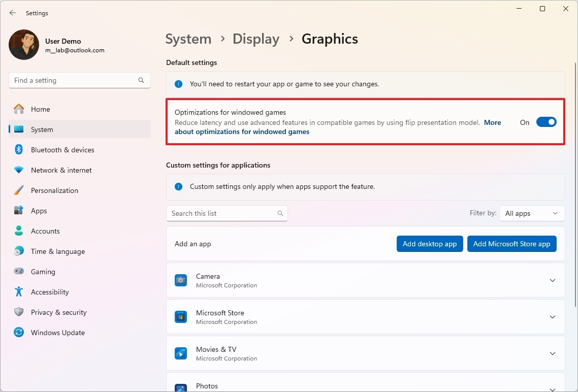578x392 pixels.
Task: Click the Privacy & security shield icon
Action: tap(19, 312)
